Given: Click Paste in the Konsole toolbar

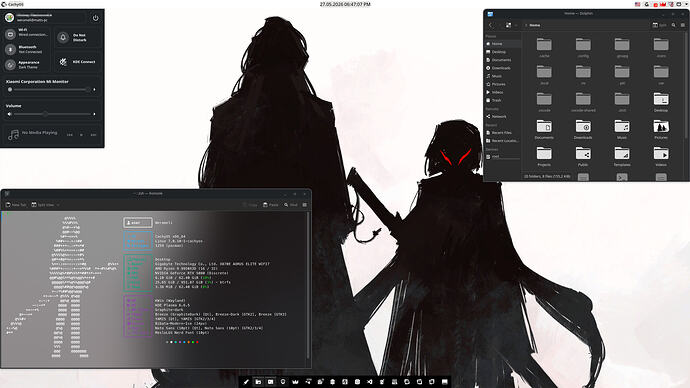Looking at the screenshot, I should pyautogui.click(x=271, y=205).
